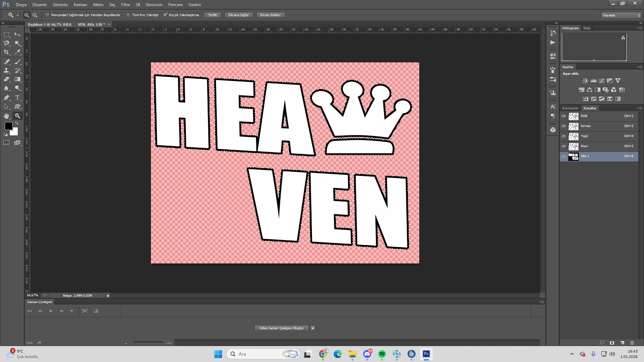Select the Dodge tool

[x=17, y=88]
